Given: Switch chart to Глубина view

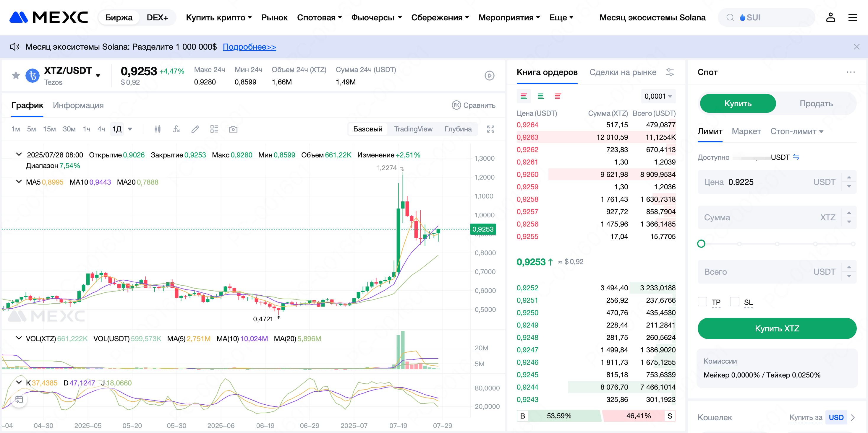Looking at the screenshot, I should tap(458, 129).
